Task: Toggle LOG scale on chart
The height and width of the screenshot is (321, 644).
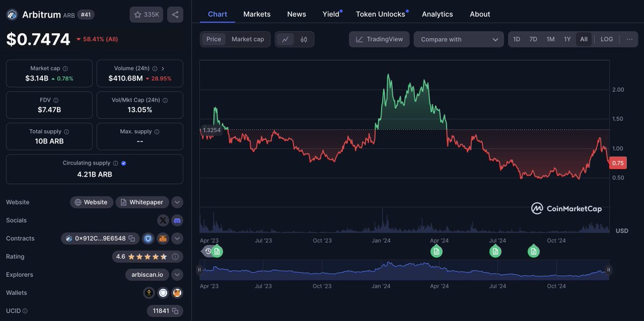Action: 606,39
